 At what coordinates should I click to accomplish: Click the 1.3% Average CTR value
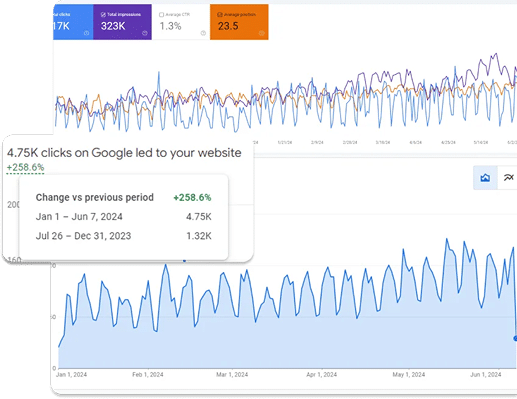click(x=170, y=26)
